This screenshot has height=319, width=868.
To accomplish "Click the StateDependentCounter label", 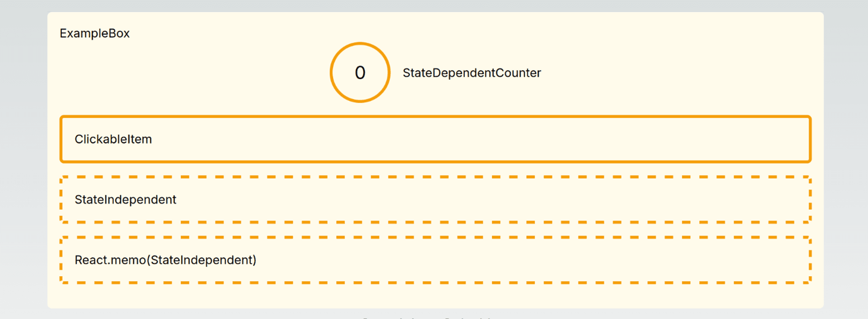I will (472, 73).
